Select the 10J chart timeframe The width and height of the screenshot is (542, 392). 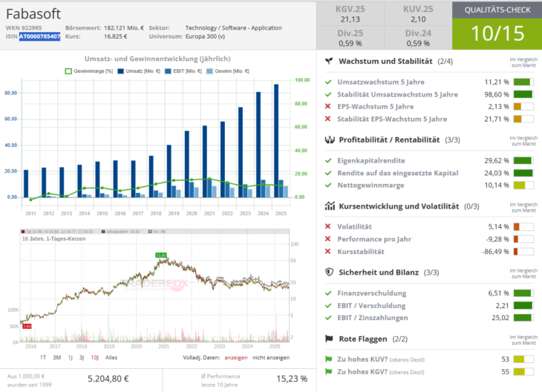click(95, 357)
